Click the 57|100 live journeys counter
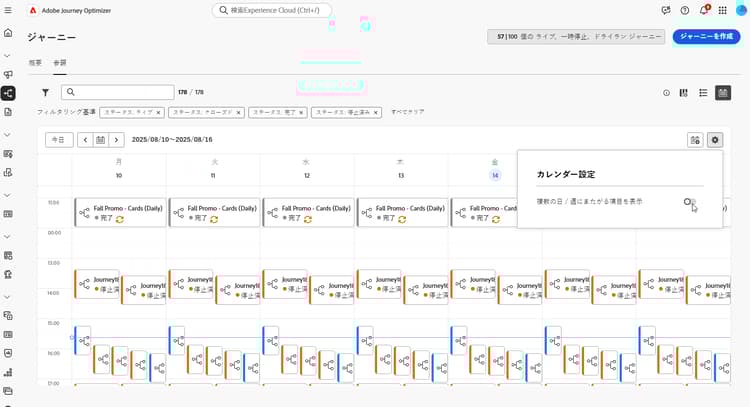This screenshot has height=407, width=750. (576, 37)
